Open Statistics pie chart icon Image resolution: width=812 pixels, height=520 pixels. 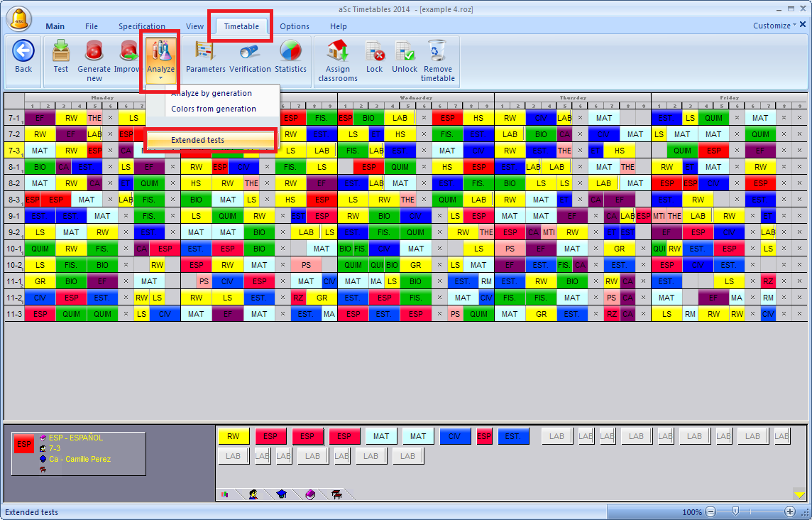point(290,52)
